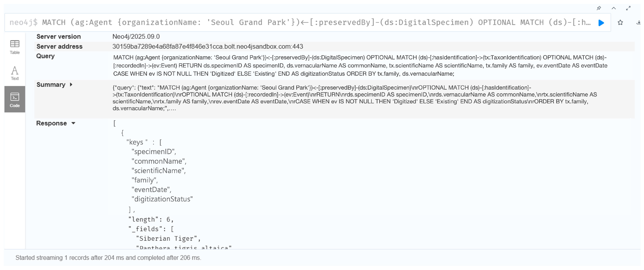
Task: Click the server address value
Action: click(207, 46)
